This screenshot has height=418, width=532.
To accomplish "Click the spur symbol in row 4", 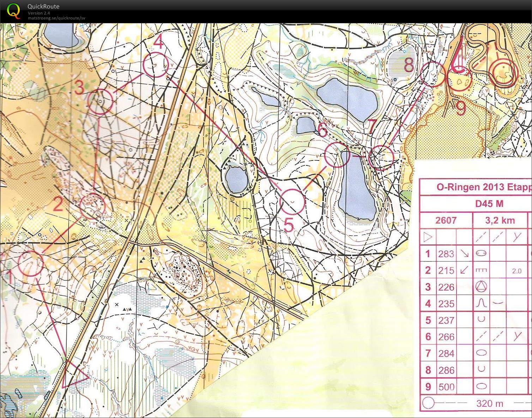I will click(x=482, y=303).
